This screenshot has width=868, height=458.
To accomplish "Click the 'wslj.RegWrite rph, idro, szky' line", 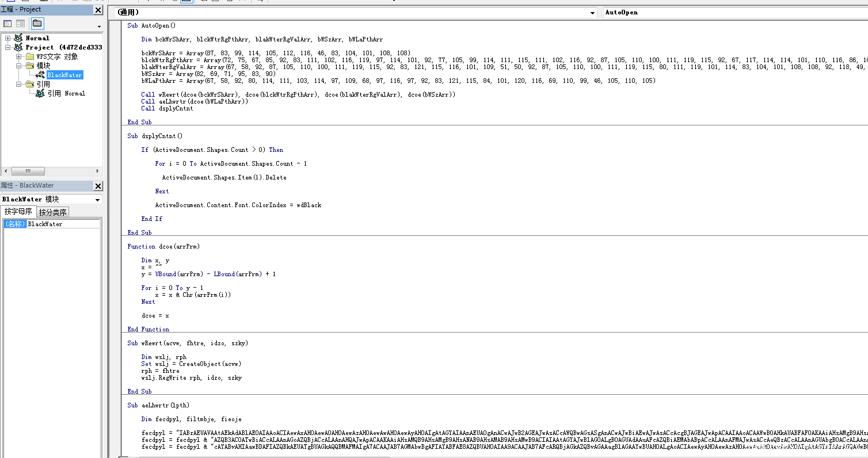I will click(x=191, y=377).
